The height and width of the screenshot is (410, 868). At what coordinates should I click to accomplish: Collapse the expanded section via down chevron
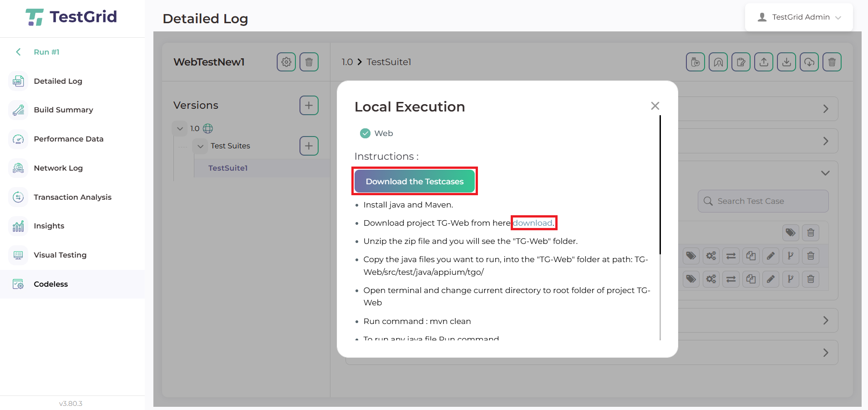825,173
